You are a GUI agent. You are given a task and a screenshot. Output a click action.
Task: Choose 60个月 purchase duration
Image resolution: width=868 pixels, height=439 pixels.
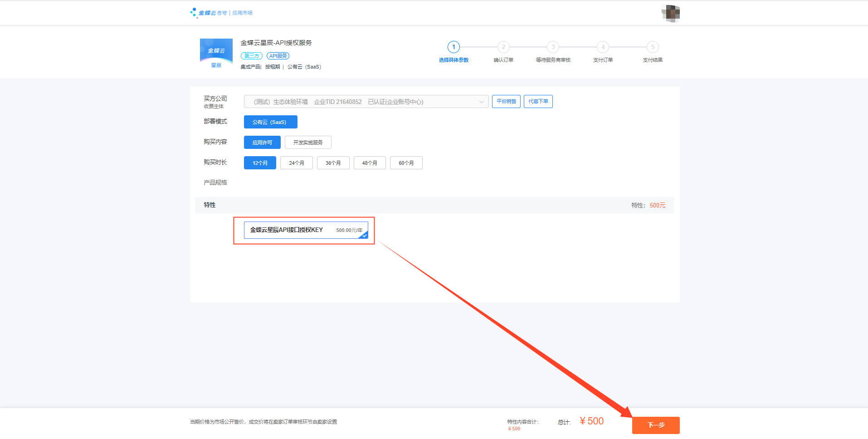click(x=406, y=163)
